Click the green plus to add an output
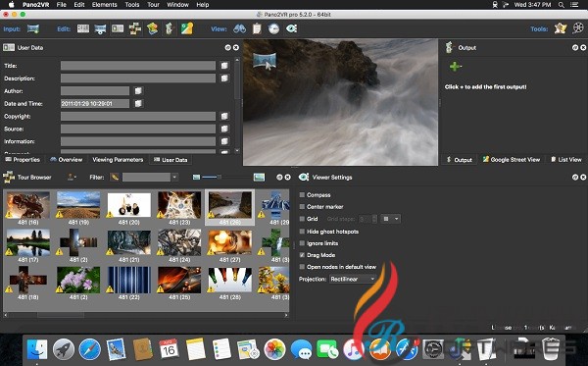The image size is (588, 366). tap(455, 67)
